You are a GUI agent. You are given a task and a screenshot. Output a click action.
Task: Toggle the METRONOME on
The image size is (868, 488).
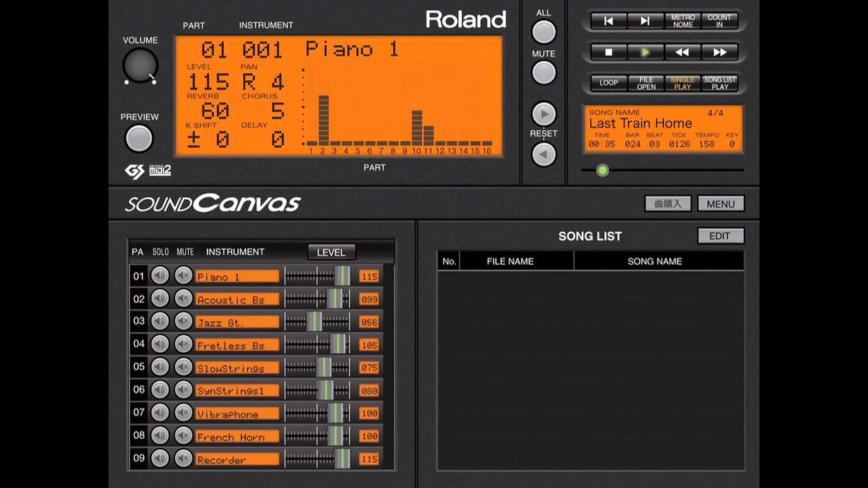click(682, 21)
